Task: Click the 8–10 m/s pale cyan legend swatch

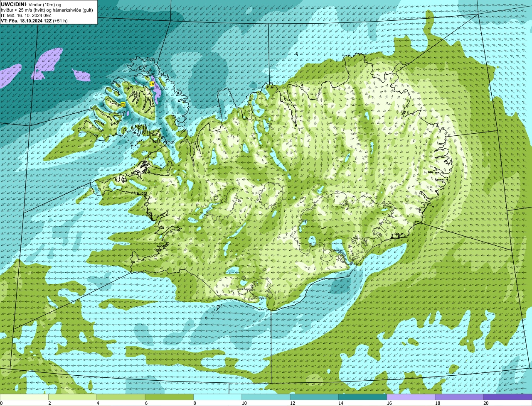Action: click(217, 397)
